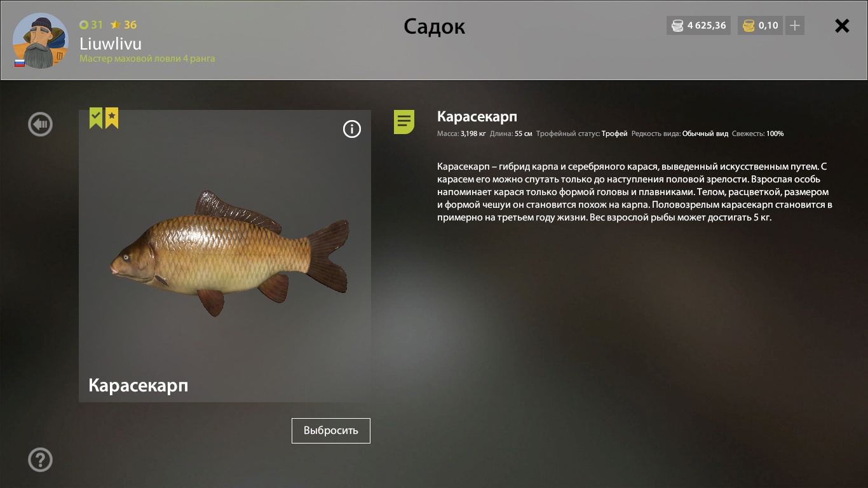The width and height of the screenshot is (868, 488).
Task: Click the Russian flag icon
Action: (x=20, y=63)
